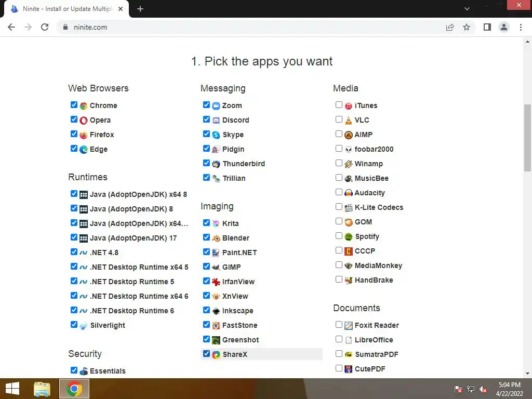
Task: Click the muted volume icon in system tray
Action: pos(483,389)
